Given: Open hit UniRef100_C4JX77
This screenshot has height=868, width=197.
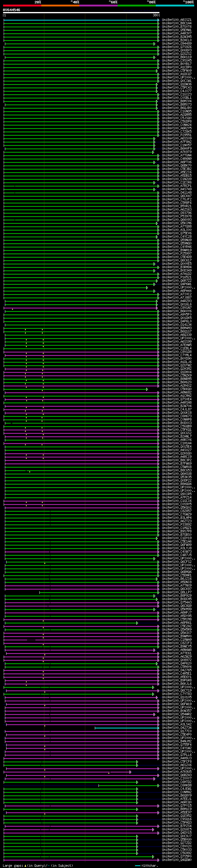Looking at the screenshot, I should tap(176, 91).
